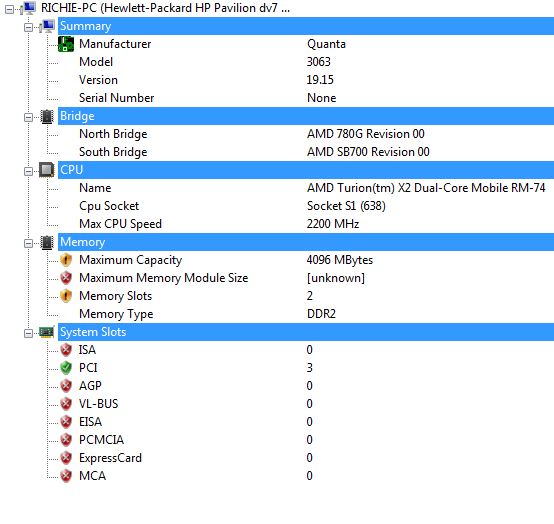The image size is (554, 524).
Task: Collapse the CPU section
Action: click(28, 172)
